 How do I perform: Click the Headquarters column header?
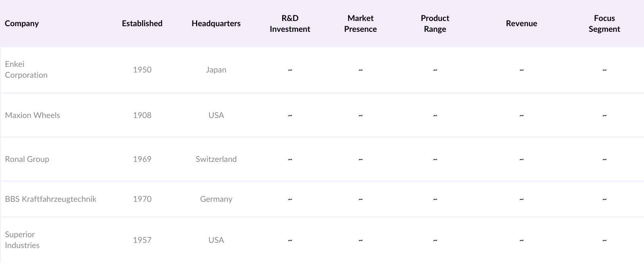coord(216,23)
